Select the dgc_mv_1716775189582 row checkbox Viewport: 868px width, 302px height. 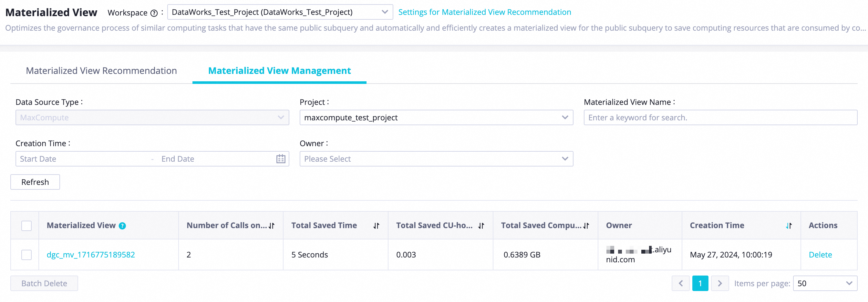[x=26, y=255]
